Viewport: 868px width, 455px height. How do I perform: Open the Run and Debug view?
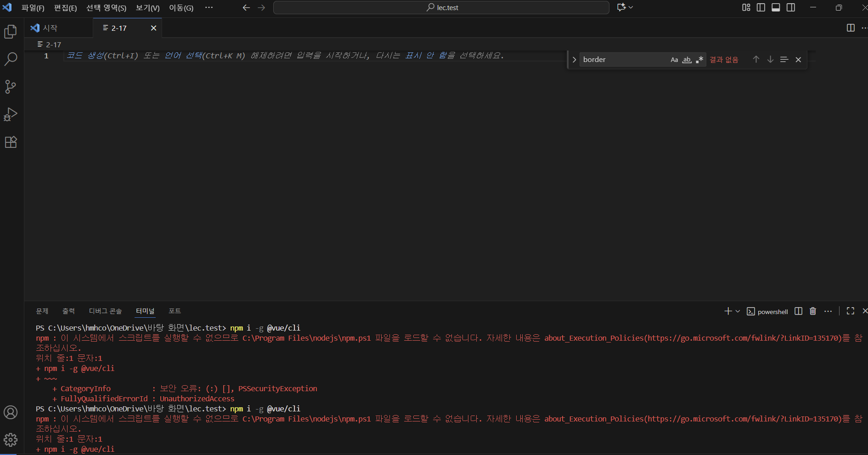pyautogui.click(x=11, y=114)
